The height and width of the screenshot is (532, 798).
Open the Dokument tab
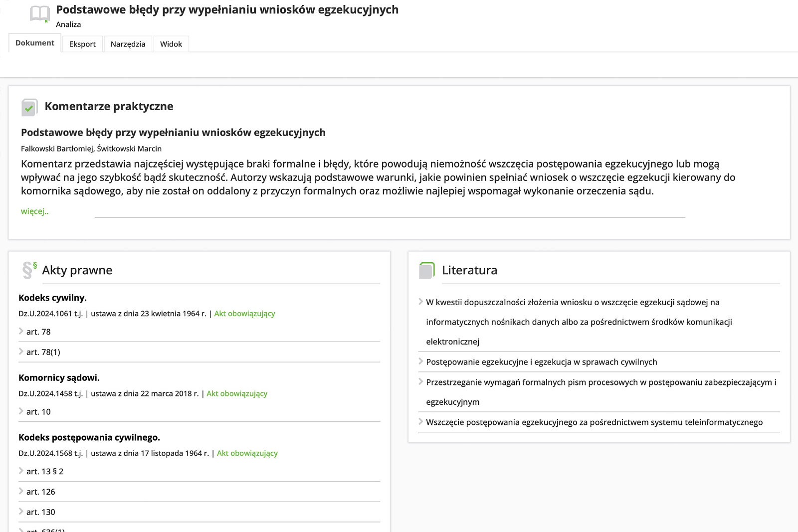[x=35, y=43]
